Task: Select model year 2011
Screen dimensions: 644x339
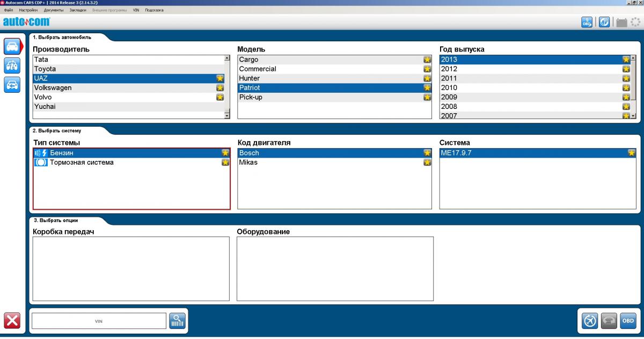Action: 535,78
